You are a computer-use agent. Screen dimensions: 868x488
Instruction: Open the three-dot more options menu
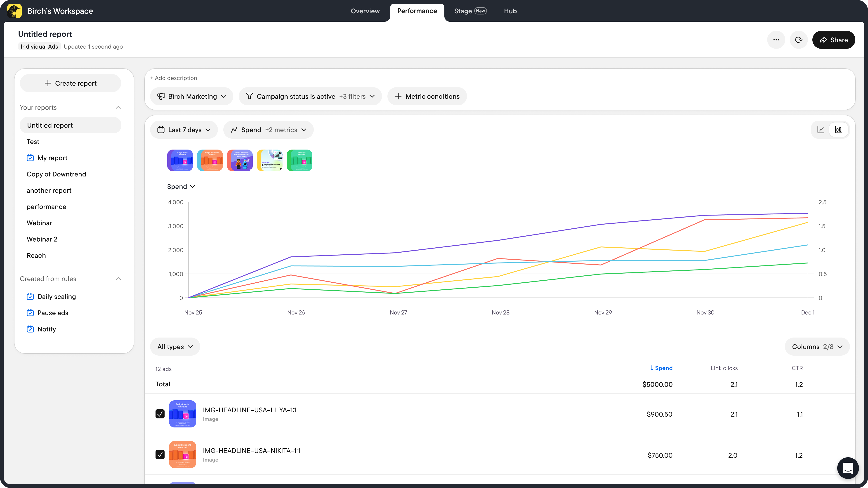tap(776, 40)
